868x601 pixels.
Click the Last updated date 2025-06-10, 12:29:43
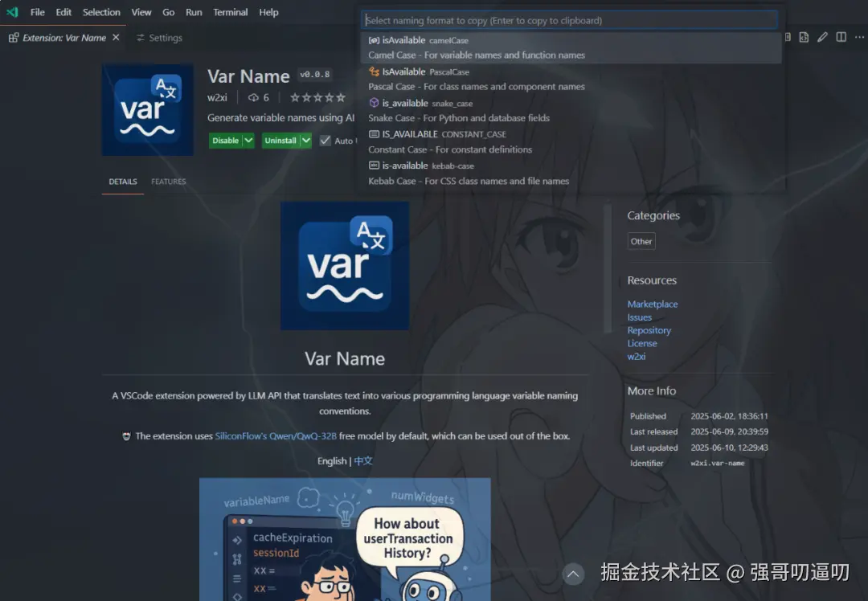pos(729,448)
